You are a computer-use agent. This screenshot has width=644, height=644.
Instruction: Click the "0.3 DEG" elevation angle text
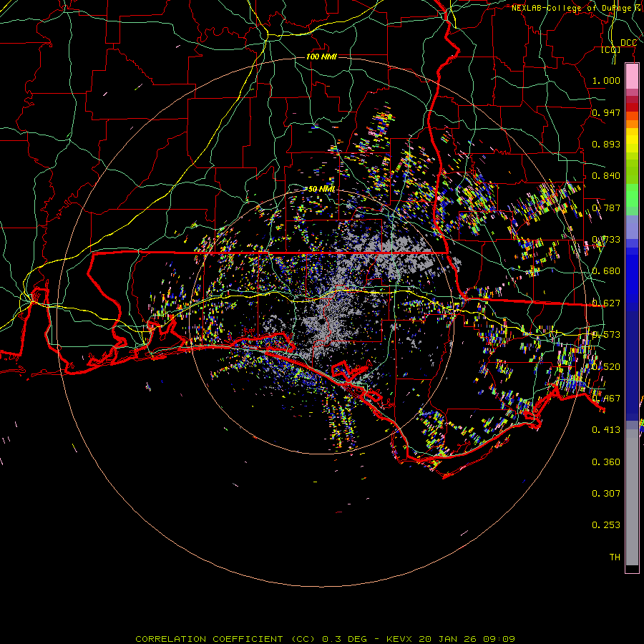(344, 639)
